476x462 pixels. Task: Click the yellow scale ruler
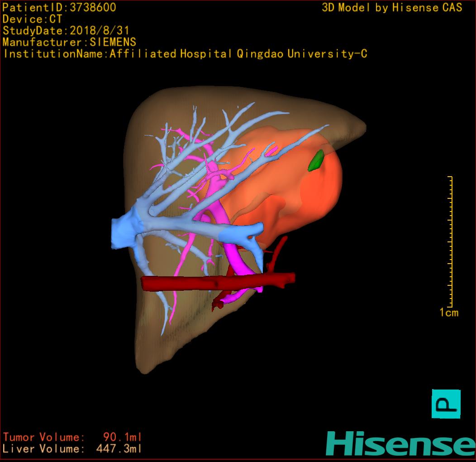(x=451, y=241)
